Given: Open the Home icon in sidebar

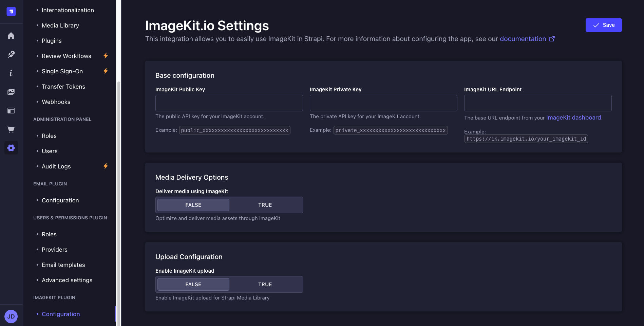Looking at the screenshot, I should [11, 36].
